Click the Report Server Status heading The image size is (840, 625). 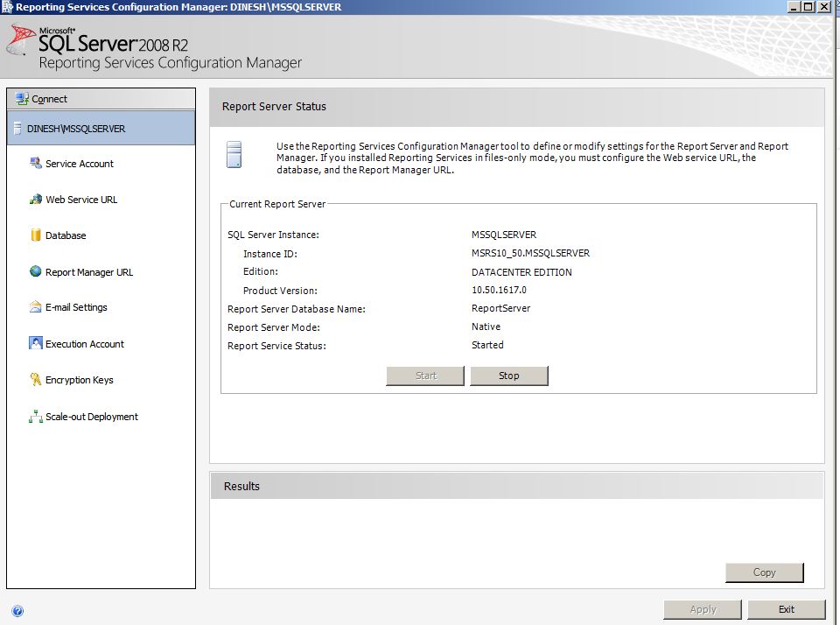(x=274, y=107)
